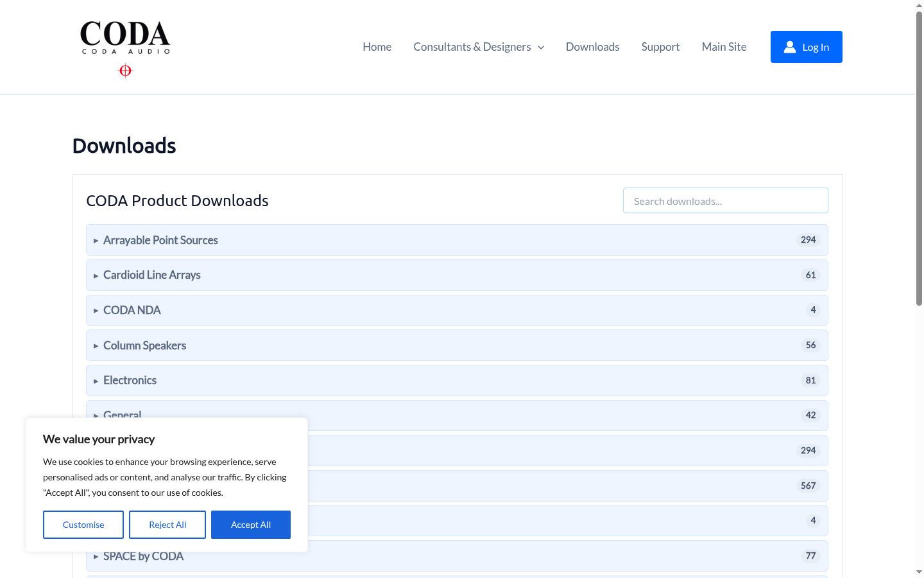Click Reject All cookies

tap(167, 525)
